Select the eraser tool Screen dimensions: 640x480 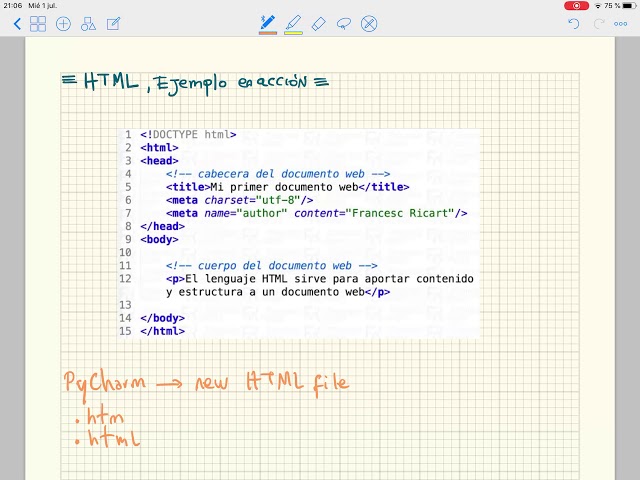tap(318, 24)
